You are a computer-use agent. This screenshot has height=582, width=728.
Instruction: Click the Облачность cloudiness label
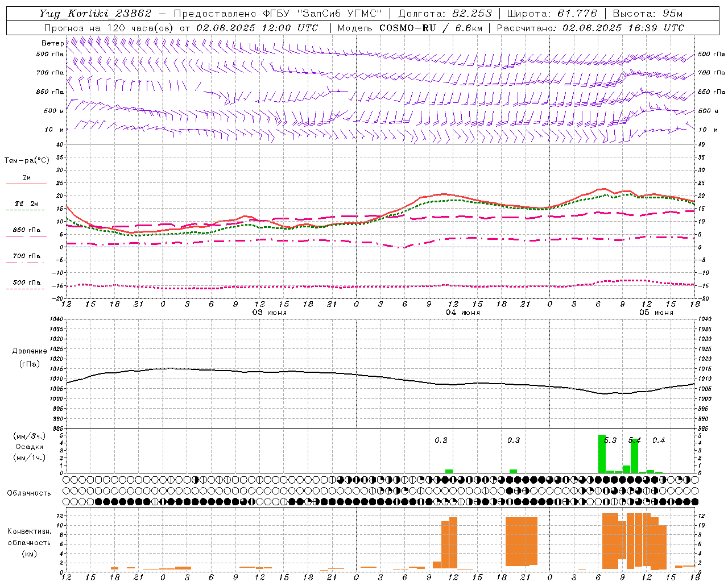point(29,493)
